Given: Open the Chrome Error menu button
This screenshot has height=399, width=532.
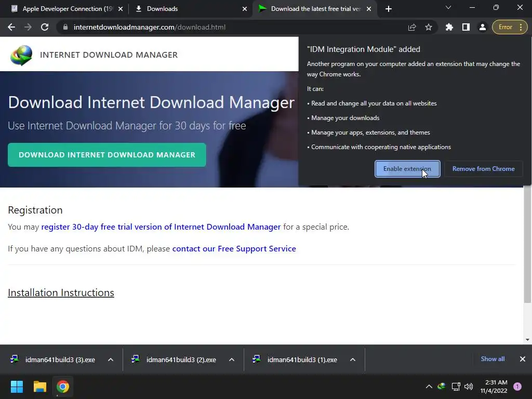Looking at the screenshot, I should click(510, 27).
